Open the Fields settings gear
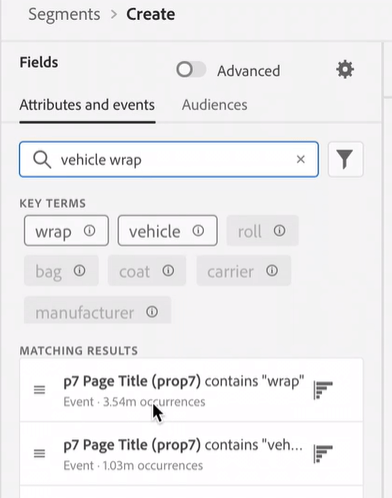The image size is (392, 498). coord(345,70)
